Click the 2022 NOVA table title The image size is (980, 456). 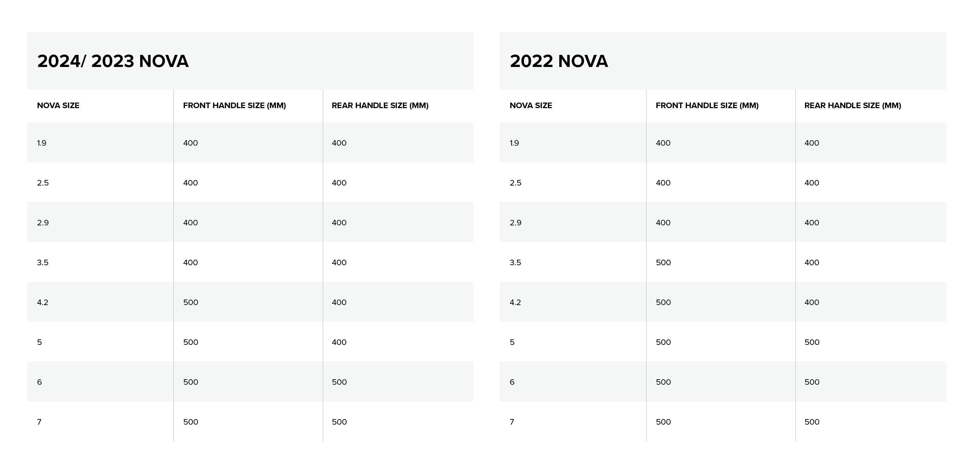(x=559, y=61)
